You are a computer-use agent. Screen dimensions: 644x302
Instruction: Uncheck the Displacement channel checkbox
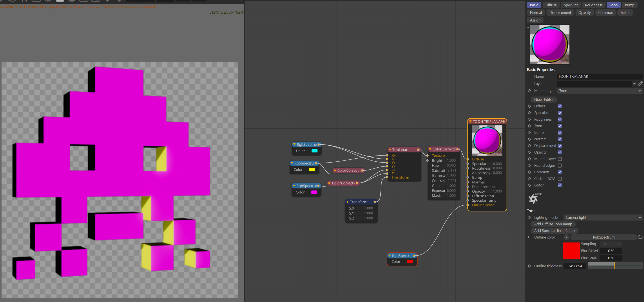pos(560,146)
